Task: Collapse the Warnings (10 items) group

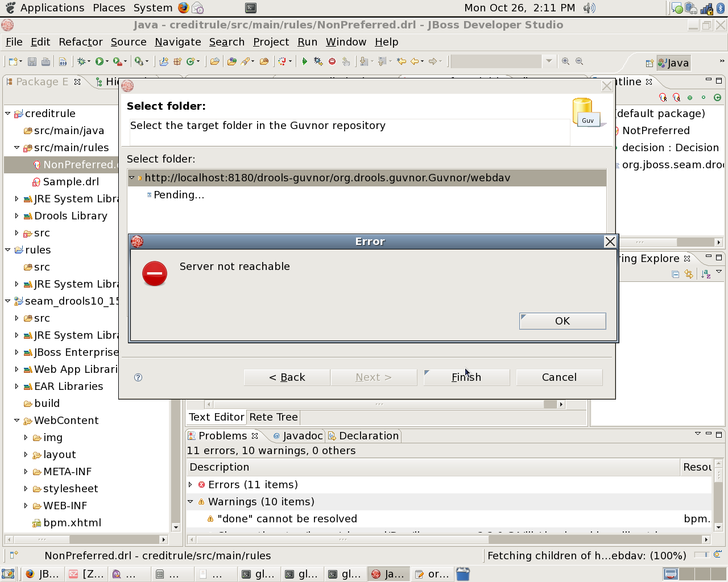Action: [x=191, y=502]
